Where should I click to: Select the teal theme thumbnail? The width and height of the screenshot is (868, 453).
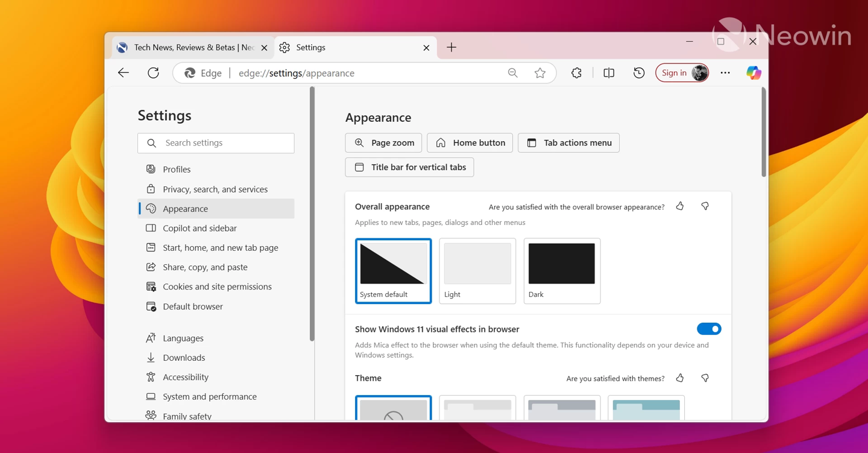(x=646, y=408)
